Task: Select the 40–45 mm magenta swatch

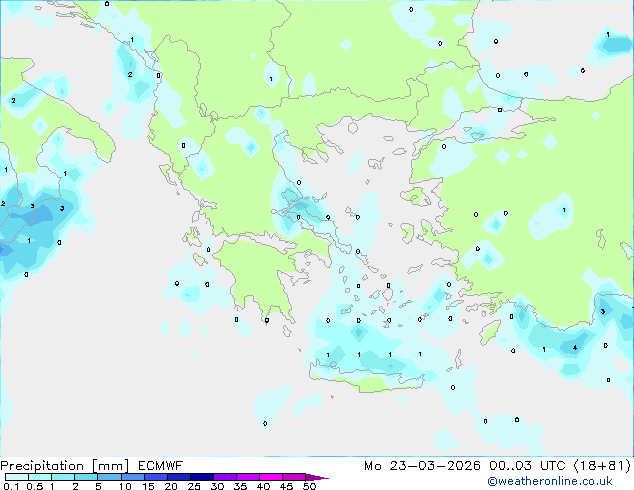Action: tap(271, 477)
